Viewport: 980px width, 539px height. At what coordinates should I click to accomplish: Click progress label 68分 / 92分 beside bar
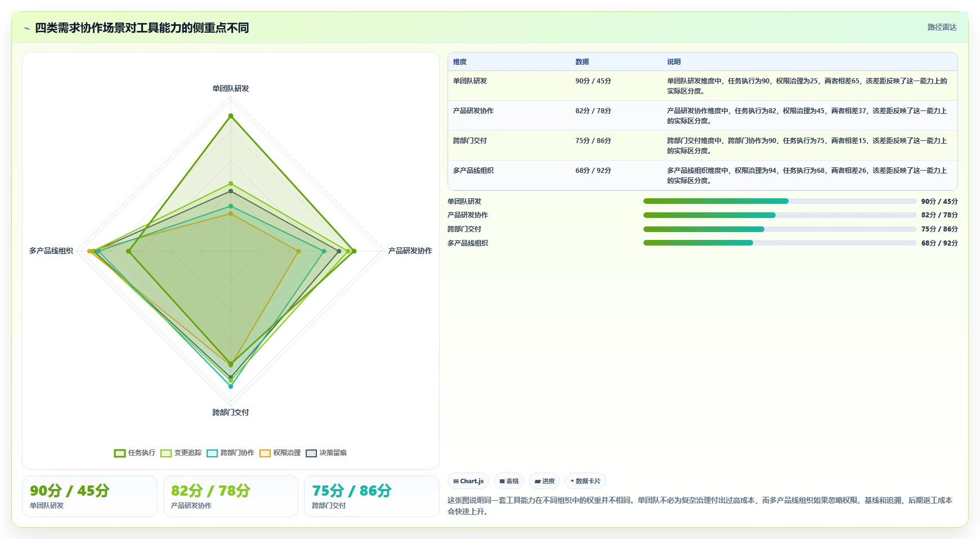[x=939, y=243]
